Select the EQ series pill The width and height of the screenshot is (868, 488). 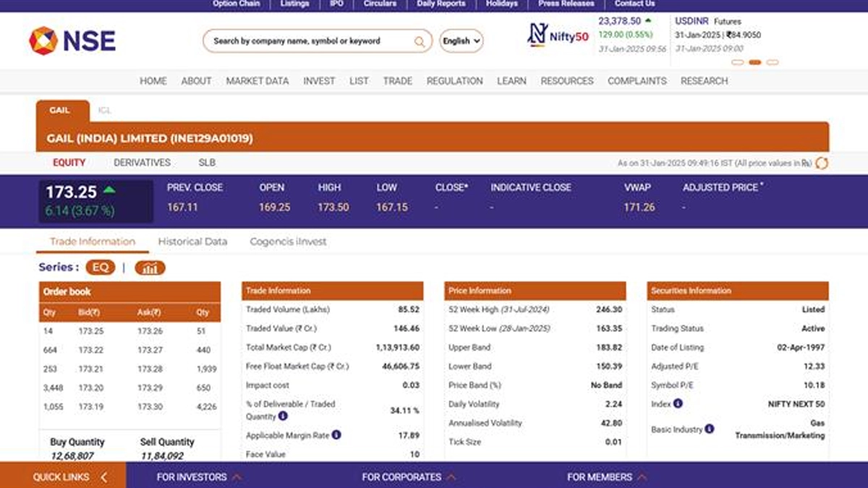coord(100,267)
